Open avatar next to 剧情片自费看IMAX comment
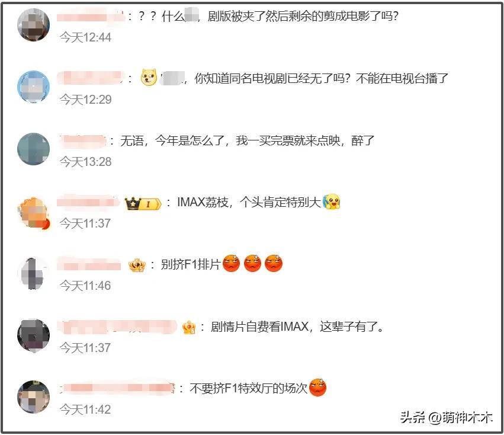 tap(33, 335)
